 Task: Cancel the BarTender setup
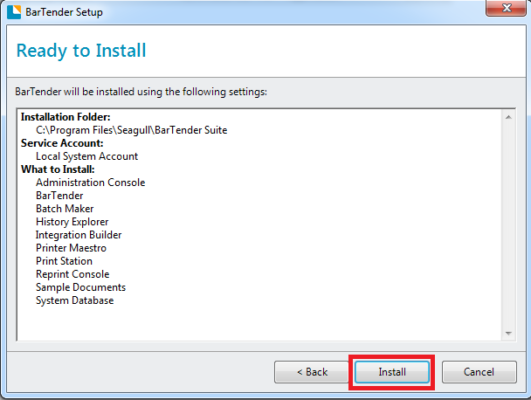[x=479, y=372]
